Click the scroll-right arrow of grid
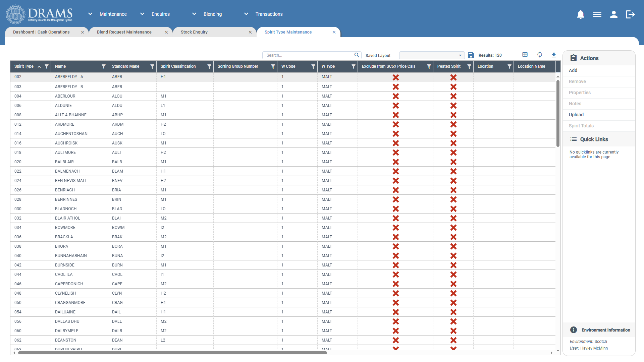 click(551, 353)
